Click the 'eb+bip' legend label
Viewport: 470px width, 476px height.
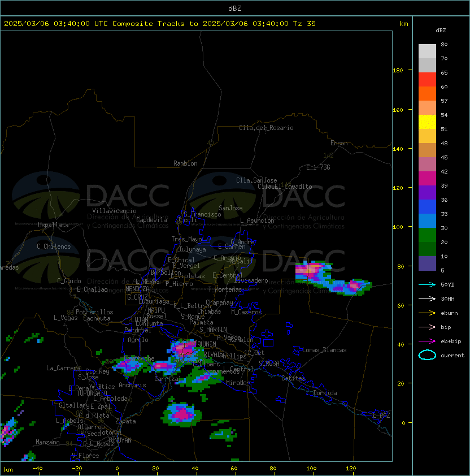(451, 341)
